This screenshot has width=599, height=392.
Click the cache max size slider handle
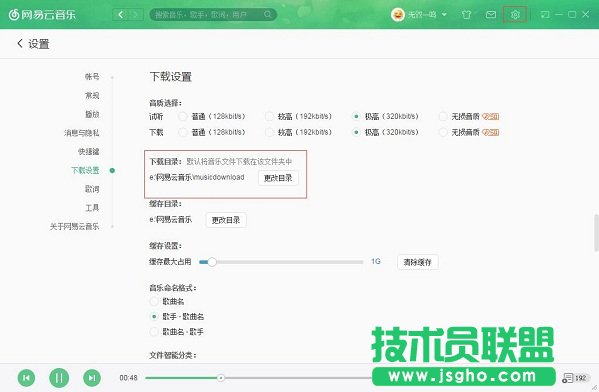click(x=212, y=262)
